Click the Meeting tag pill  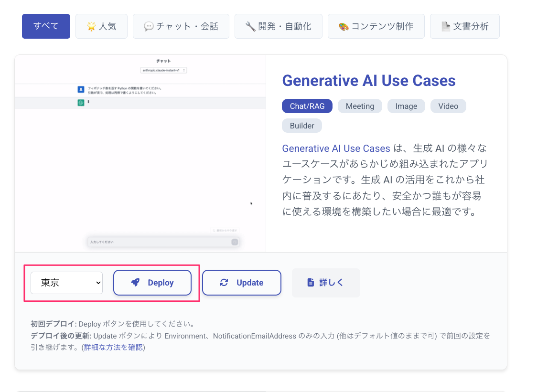click(360, 106)
